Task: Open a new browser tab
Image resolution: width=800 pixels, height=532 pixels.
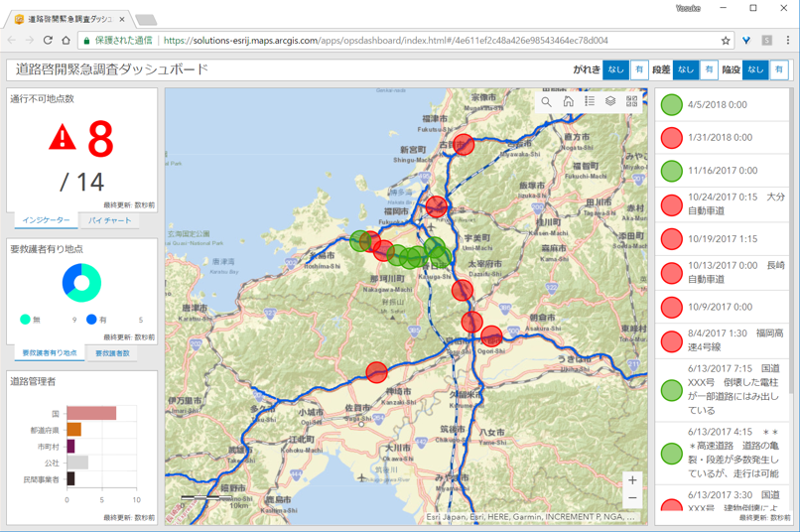Action: 146,20
